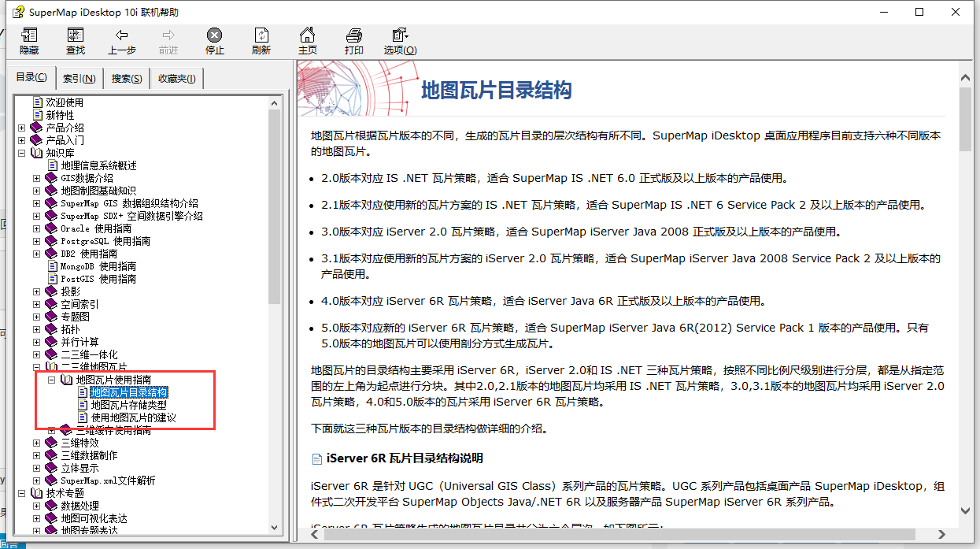This screenshot has height=549, width=980.
Task: Switch to the 索引 tab
Action: pos(80,78)
